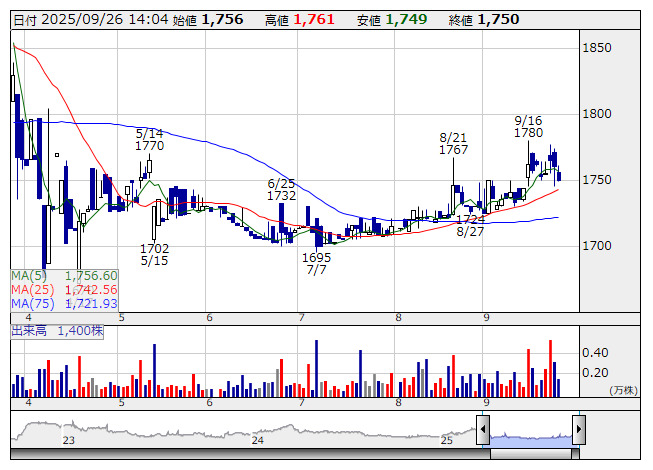Click the 0.40 volume axis label
This screenshot has height=470, width=653.
(x=595, y=353)
